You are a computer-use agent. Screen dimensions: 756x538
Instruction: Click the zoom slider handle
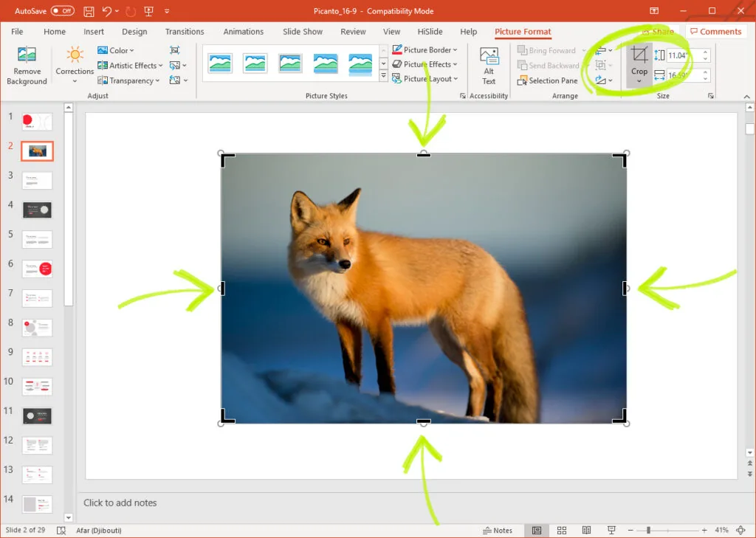(648, 531)
